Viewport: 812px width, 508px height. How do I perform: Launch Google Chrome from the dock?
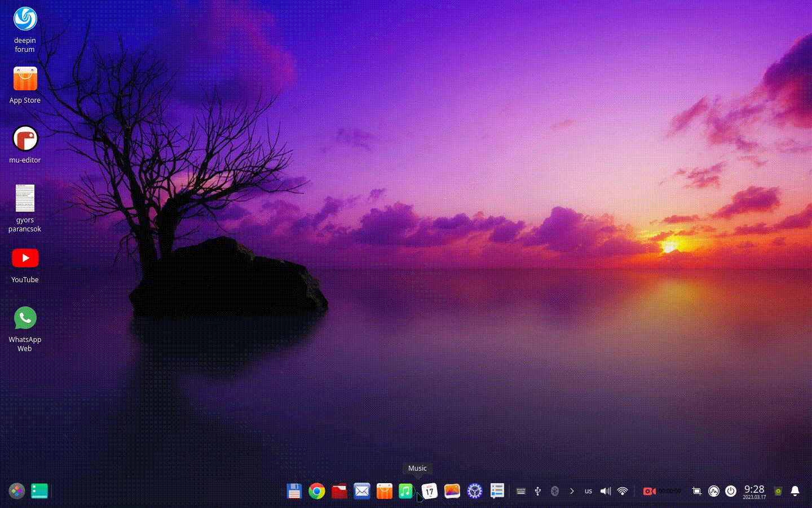tap(317, 491)
